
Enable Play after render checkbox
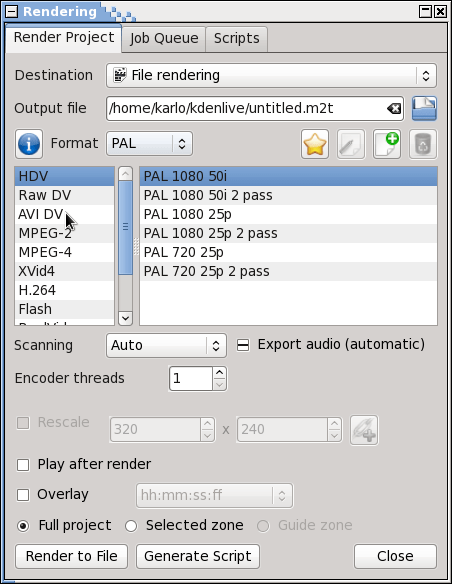23,465
